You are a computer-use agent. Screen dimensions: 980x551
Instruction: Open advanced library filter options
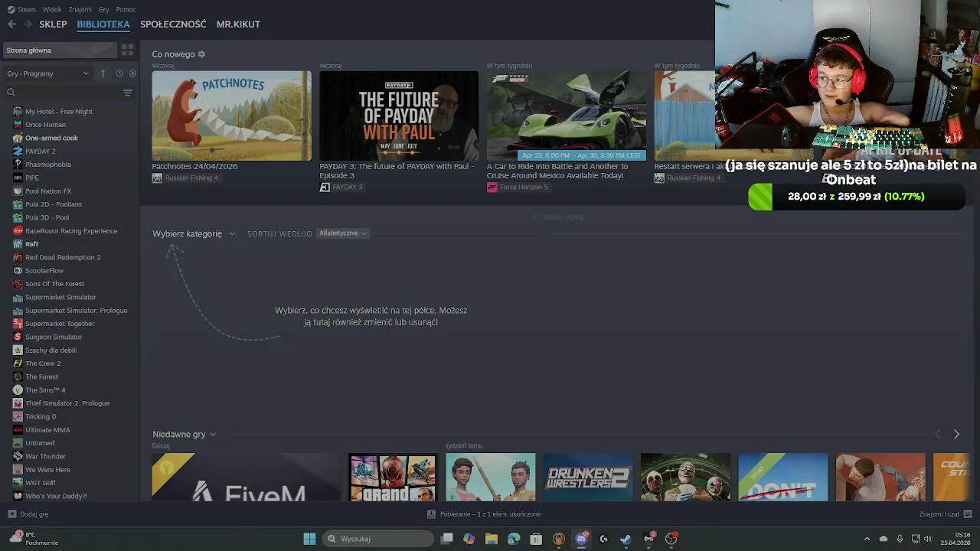[127, 93]
